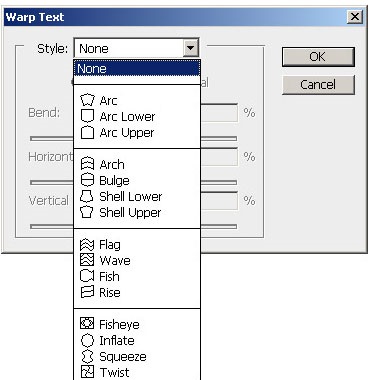Click the Bend slider track
The image size is (368, 380).
coord(51,138)
